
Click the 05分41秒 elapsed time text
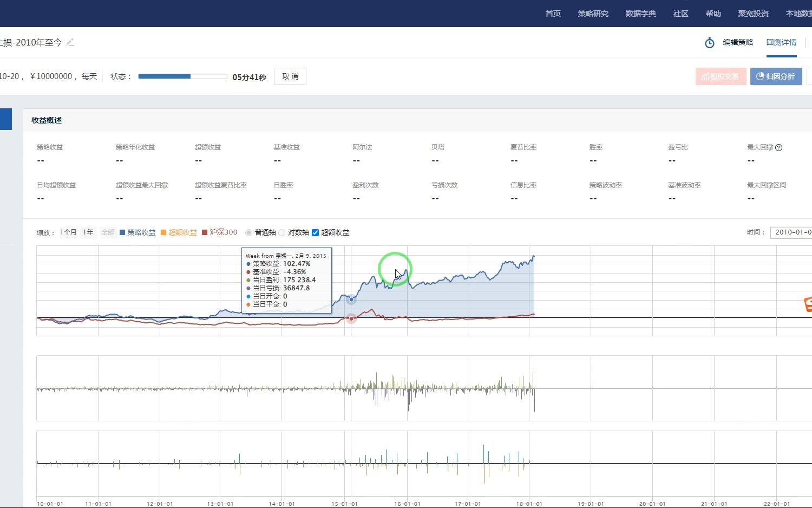tap(250, 77)
